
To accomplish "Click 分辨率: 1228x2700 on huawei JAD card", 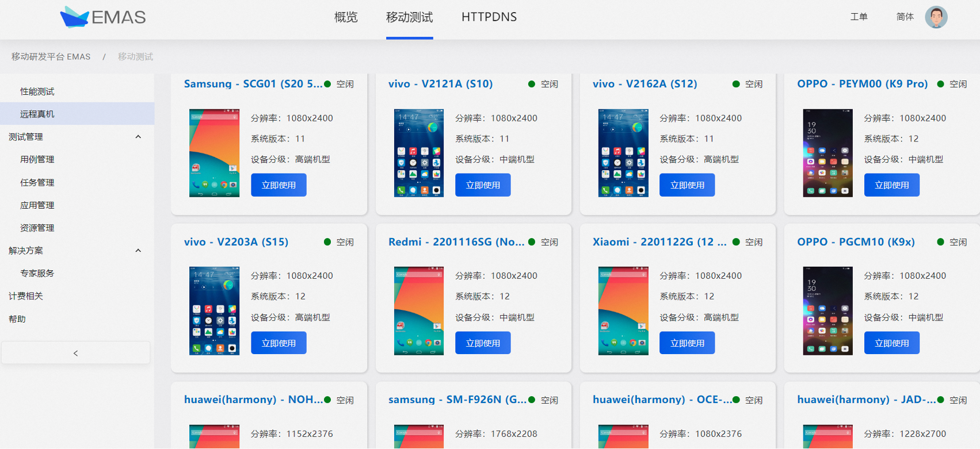I will tap(905, 434).
